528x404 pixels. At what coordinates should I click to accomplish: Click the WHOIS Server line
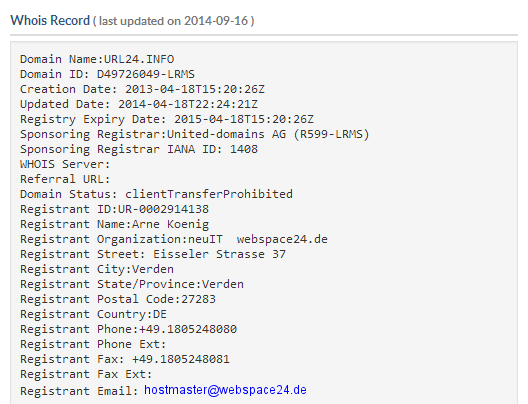(x=65, y=164)
